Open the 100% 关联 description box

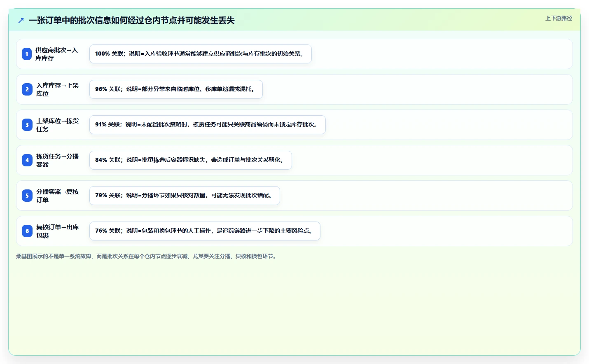pos(201,54)
